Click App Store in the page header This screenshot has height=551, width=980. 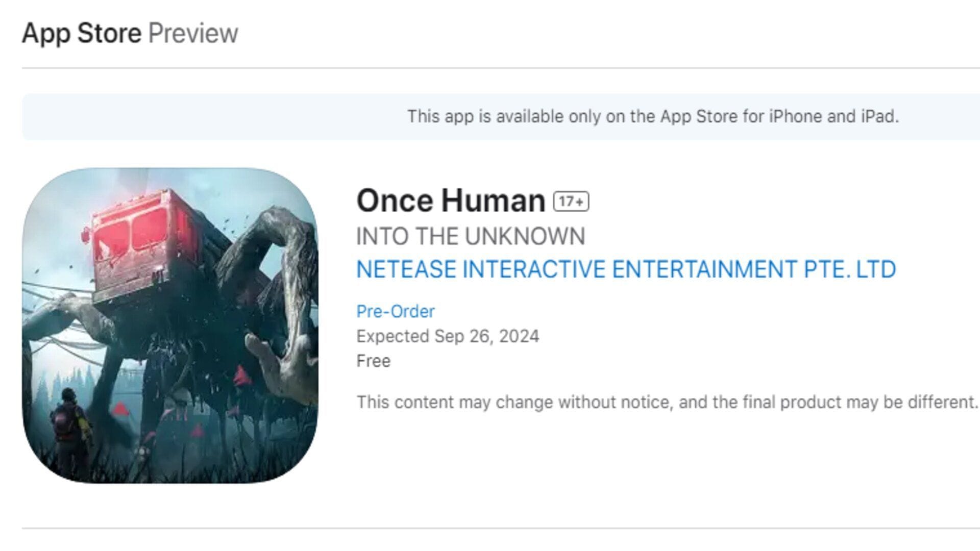[x=83, y=32]
